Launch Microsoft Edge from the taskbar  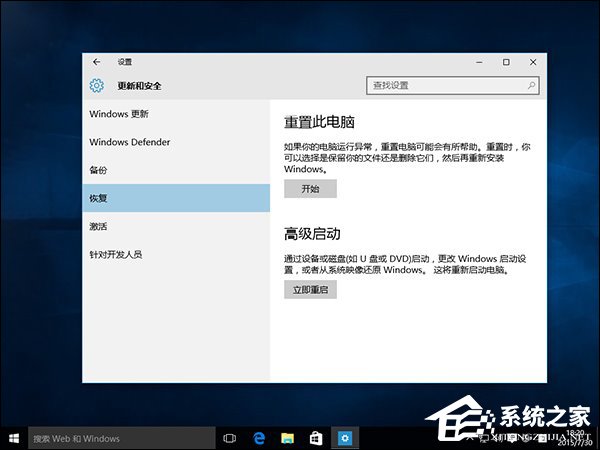[x=258, y=438]
